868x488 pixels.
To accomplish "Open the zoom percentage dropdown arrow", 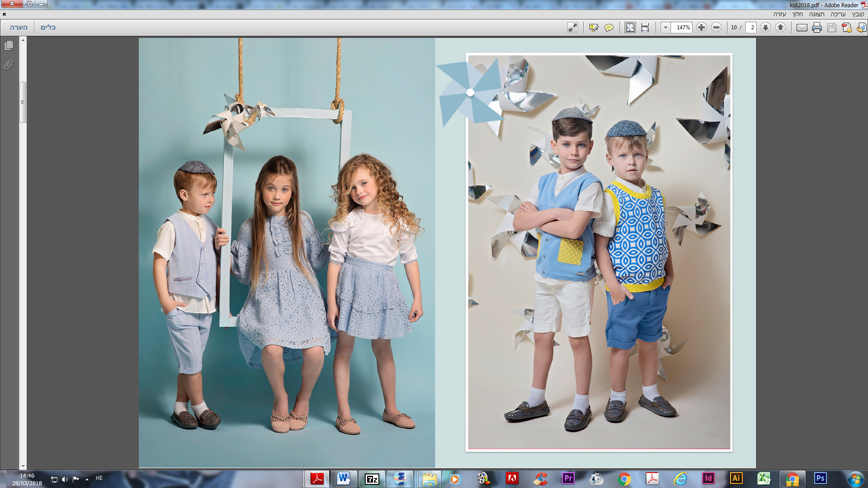I will pyautogui.click(x=665, y=28).
